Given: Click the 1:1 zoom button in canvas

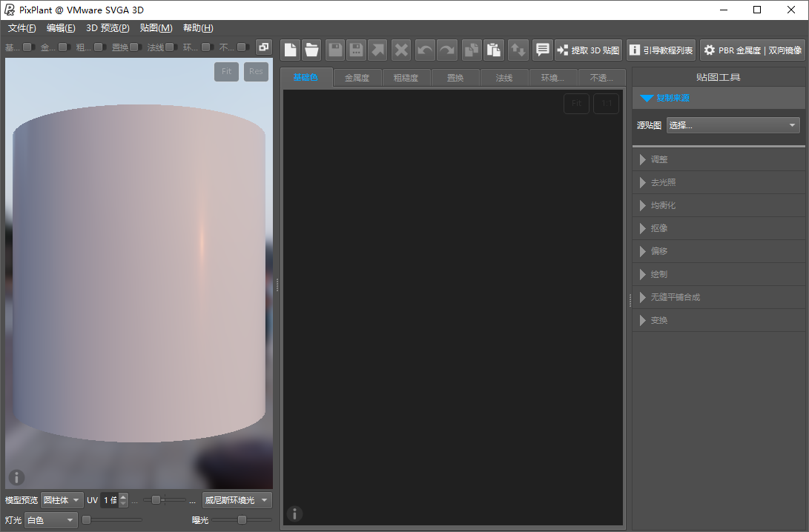Looking at the screenshot, I should (607, 103).
